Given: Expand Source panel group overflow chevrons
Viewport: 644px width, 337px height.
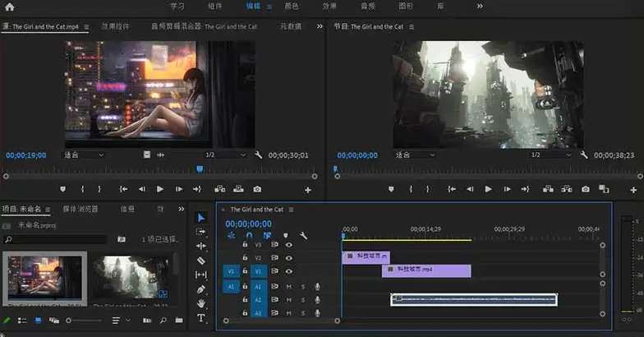Looking at the screenshot, I should [320, 26].
